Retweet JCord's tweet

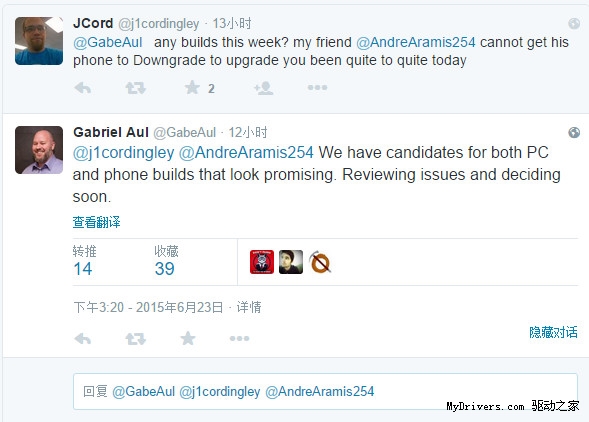click(x=135, y=88)
